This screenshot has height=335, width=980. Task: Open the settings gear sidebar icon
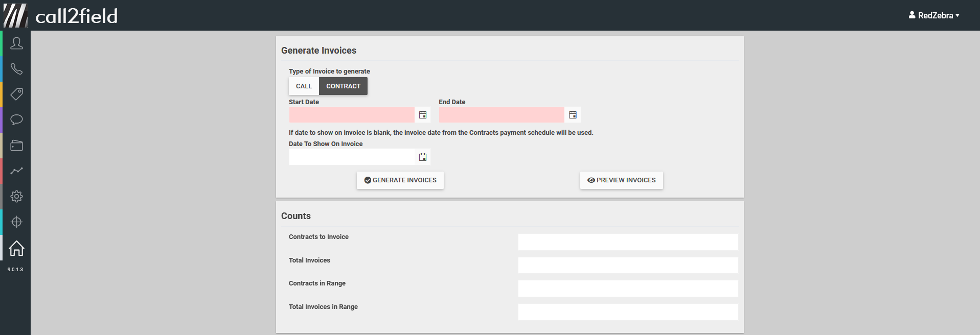point(16,197)
